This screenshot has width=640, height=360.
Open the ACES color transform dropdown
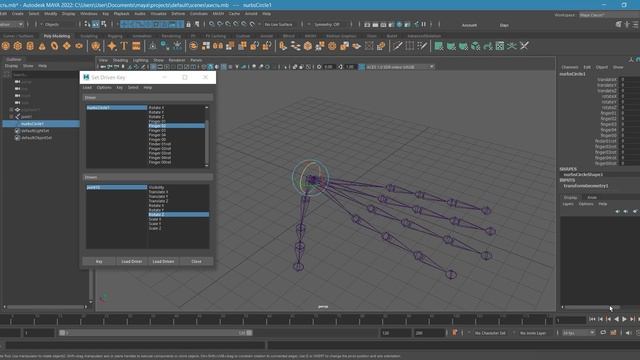(400, 67)
